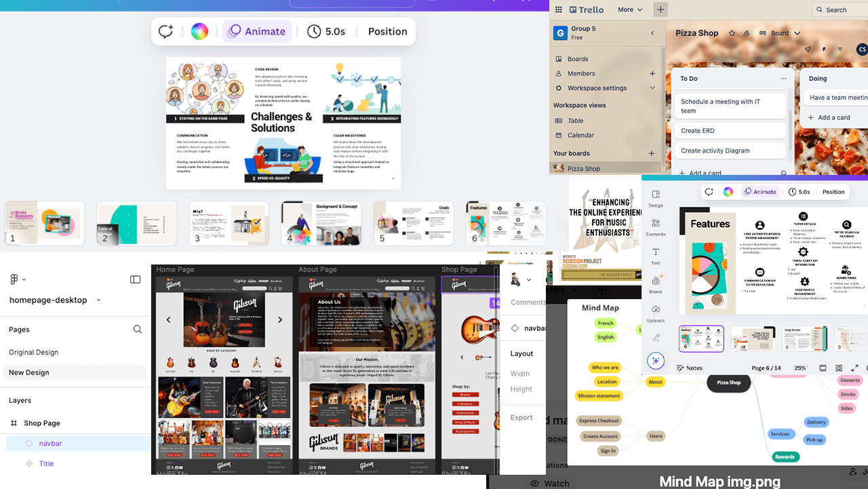Expand the More menu in Trello
This screenshot has width=868, height=489.
pos(629,9)
